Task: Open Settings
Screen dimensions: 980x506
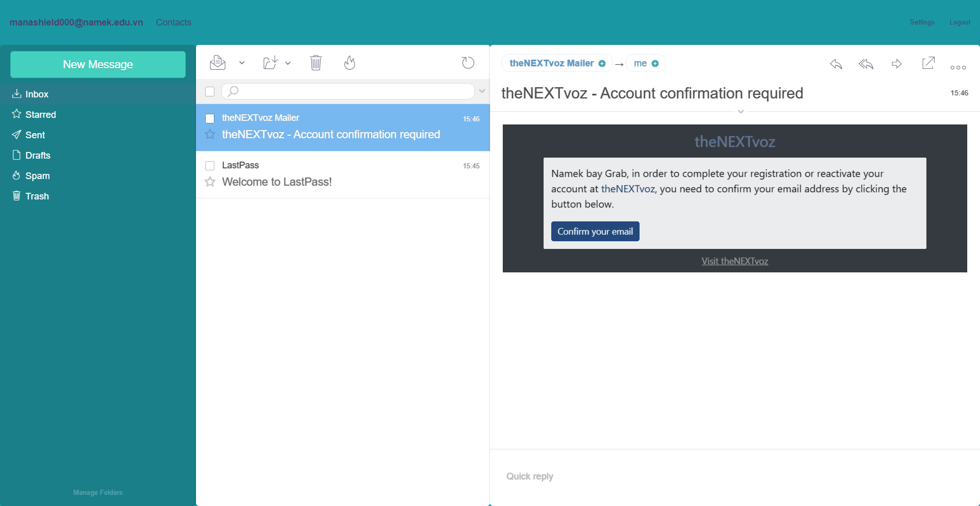Action: [922, 22]
